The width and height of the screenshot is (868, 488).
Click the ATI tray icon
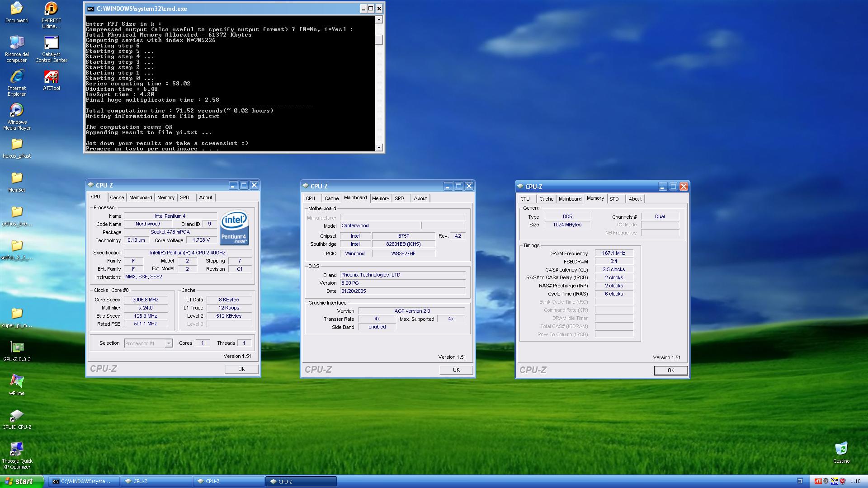coord(818,481)
